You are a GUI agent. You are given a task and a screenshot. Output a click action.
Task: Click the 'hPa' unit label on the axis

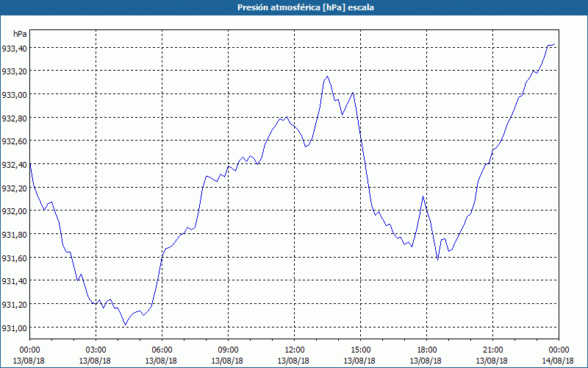(x=20, y=34)
